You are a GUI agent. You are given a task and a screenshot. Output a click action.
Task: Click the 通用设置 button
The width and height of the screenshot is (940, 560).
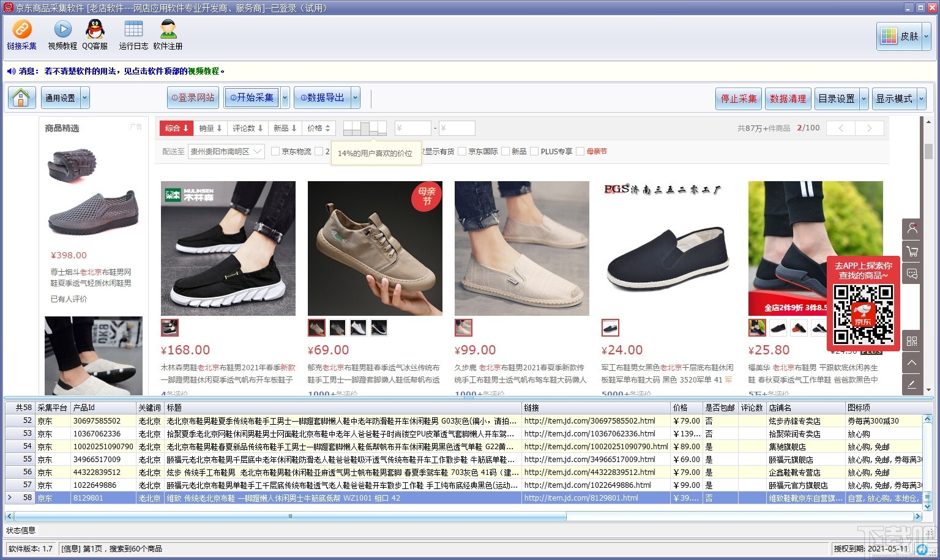pyautogui.click(x=60, y=98)
